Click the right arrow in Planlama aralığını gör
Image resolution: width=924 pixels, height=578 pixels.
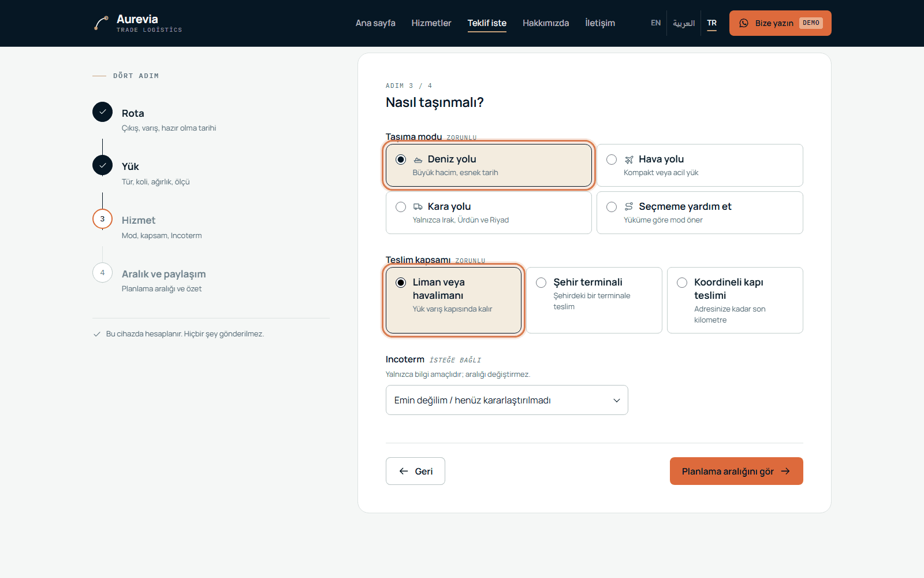(785, 471)
